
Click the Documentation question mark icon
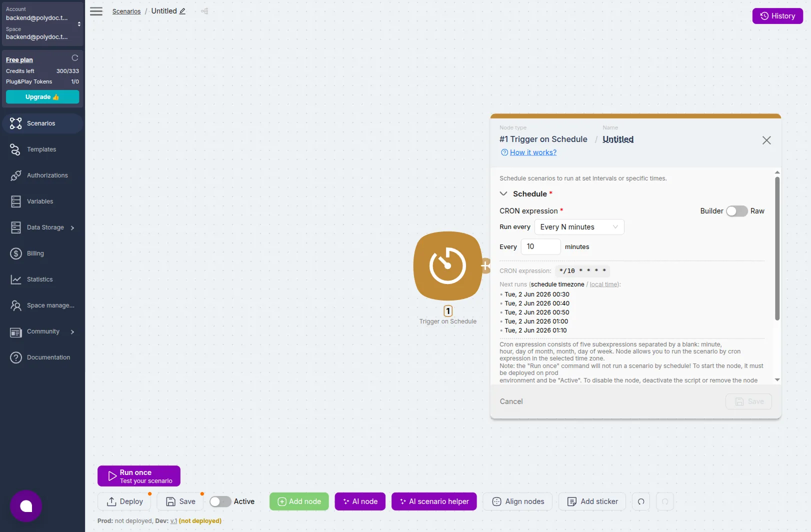pyautogui.click(x=16, y=357)
